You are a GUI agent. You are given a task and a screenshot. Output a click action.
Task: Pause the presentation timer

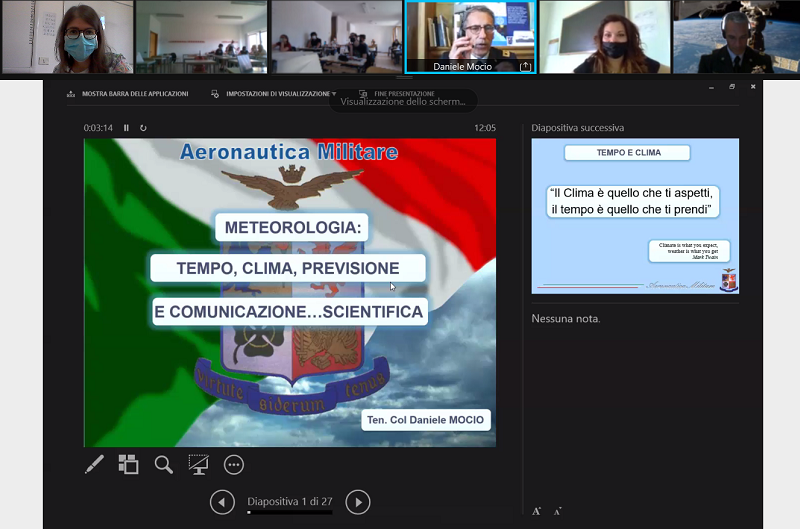point(126,128)
